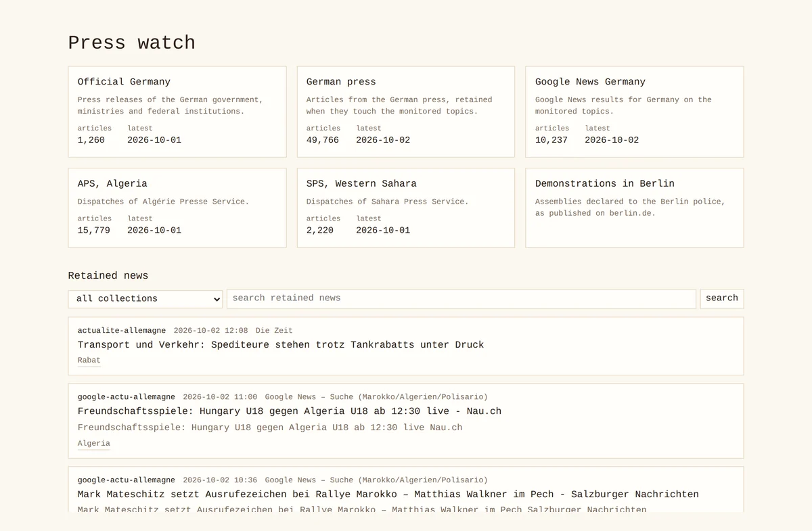Open the Hungary U18 gegen Algeria U18 headline
The image size is (812, 531).
coord(290,411)
